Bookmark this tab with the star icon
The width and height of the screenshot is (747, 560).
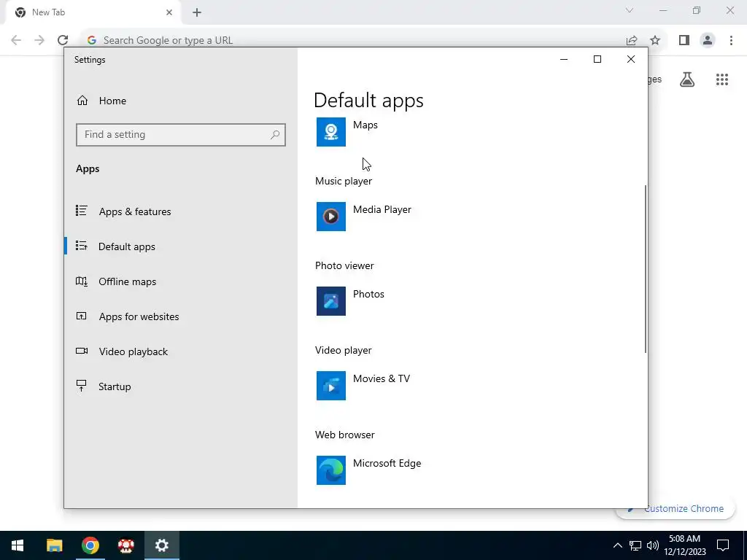coord(655,41)
